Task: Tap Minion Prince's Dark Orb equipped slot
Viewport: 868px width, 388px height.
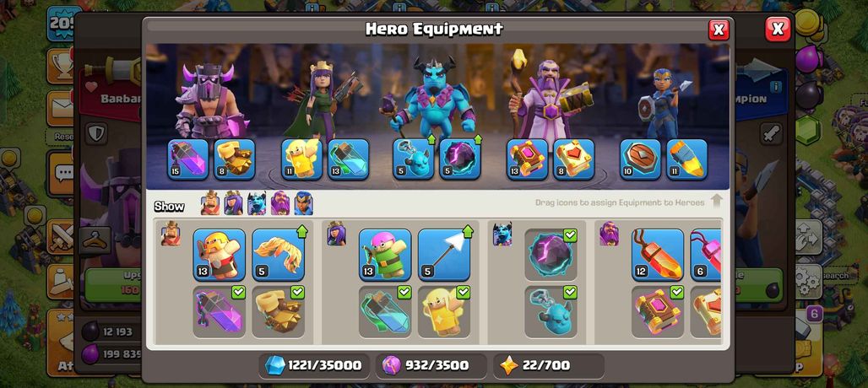Action: click(460, 159)
